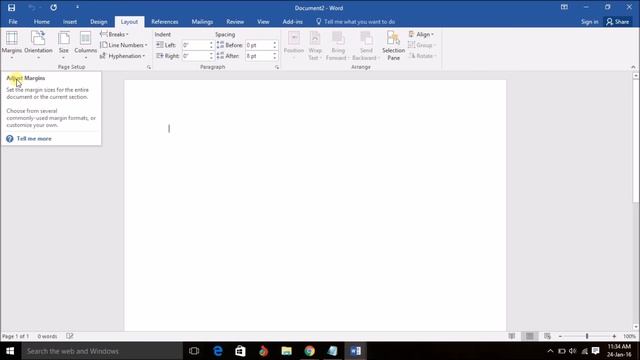Image resolution: width=640 pixels, height=360 pixels.
Task: Click the 100% zoom level
Action: pyautogui.click(x=629, y=336)
